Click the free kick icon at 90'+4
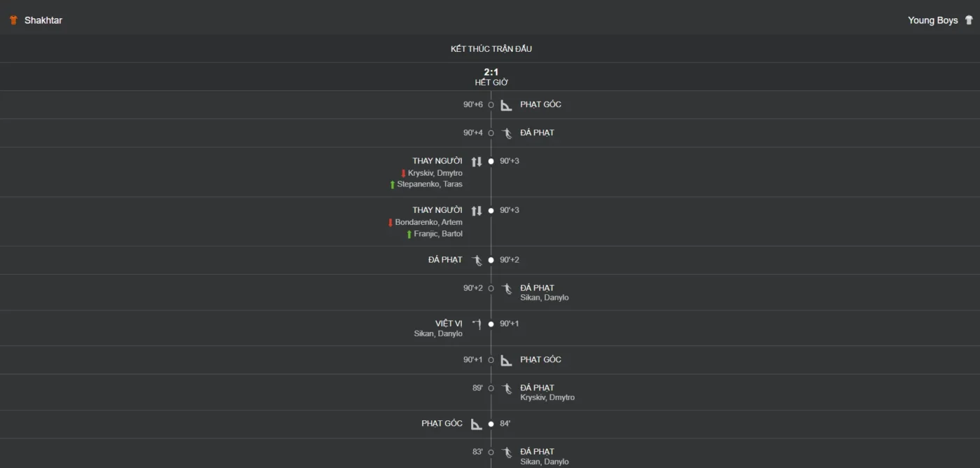The image size is (980, 468). (506, 133)
